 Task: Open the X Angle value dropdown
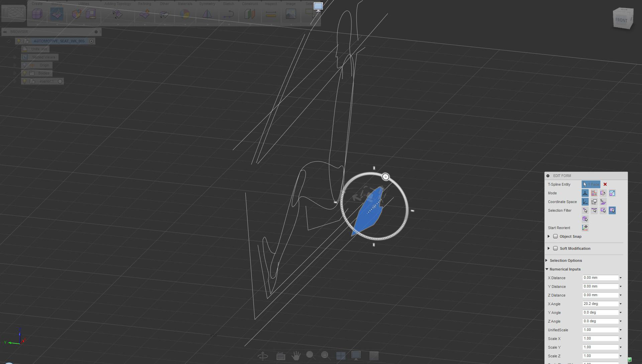[x=620, y=304]
